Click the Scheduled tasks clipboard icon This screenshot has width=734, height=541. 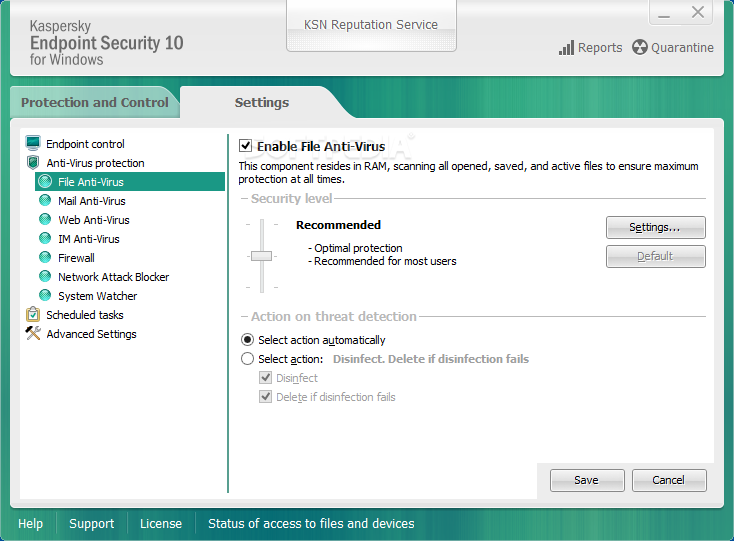[33, 314]
